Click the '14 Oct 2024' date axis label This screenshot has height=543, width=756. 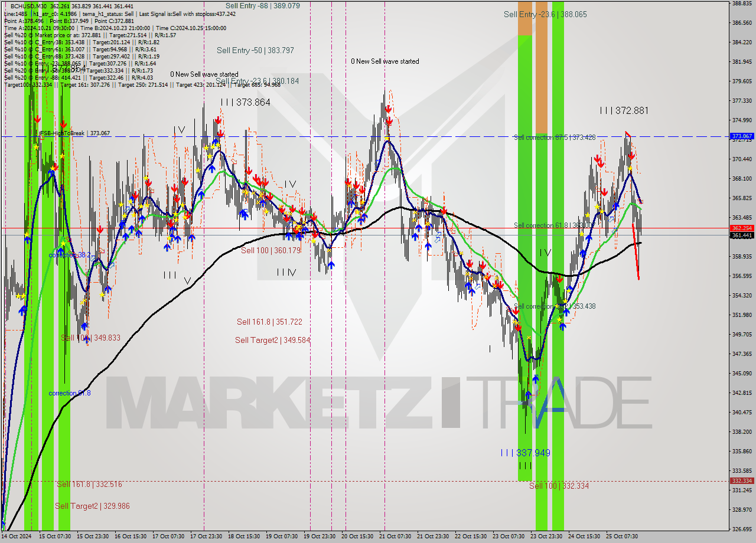coord(17,537)
